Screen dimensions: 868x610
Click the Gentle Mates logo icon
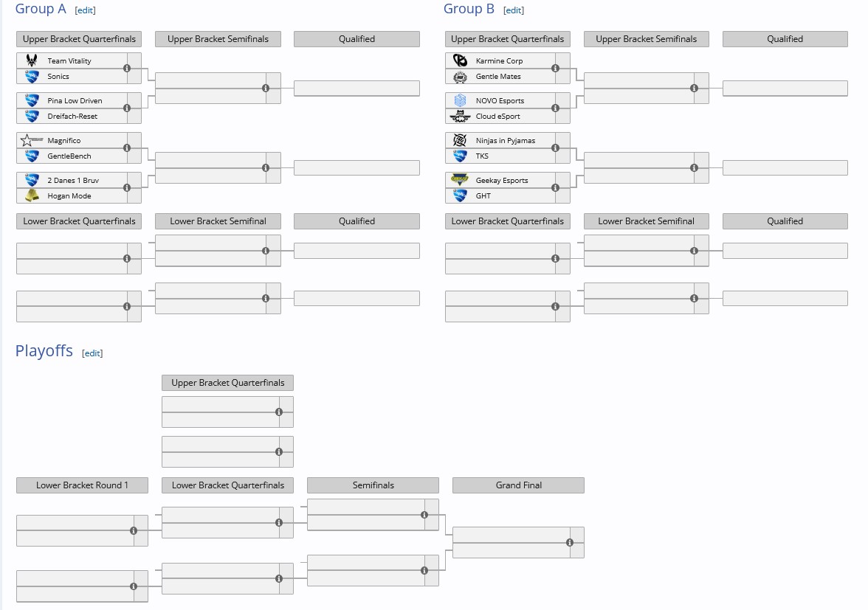tap(460, 77)
